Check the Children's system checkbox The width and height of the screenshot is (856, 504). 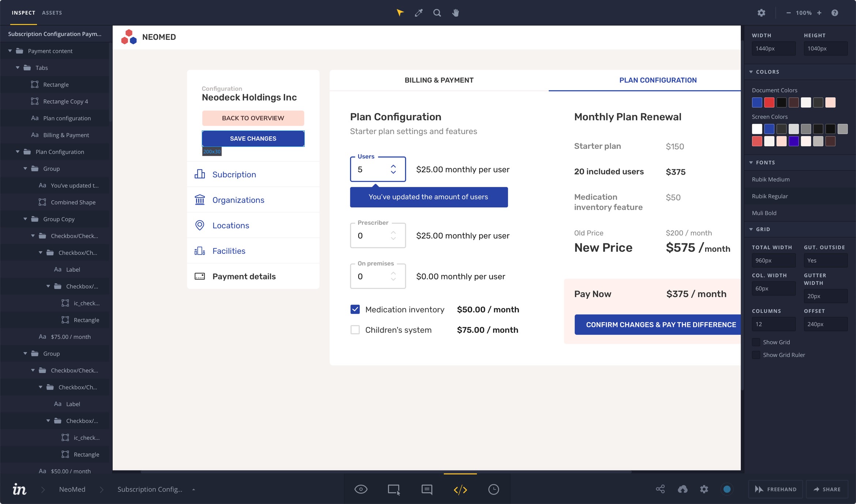(x=355, y=330)
